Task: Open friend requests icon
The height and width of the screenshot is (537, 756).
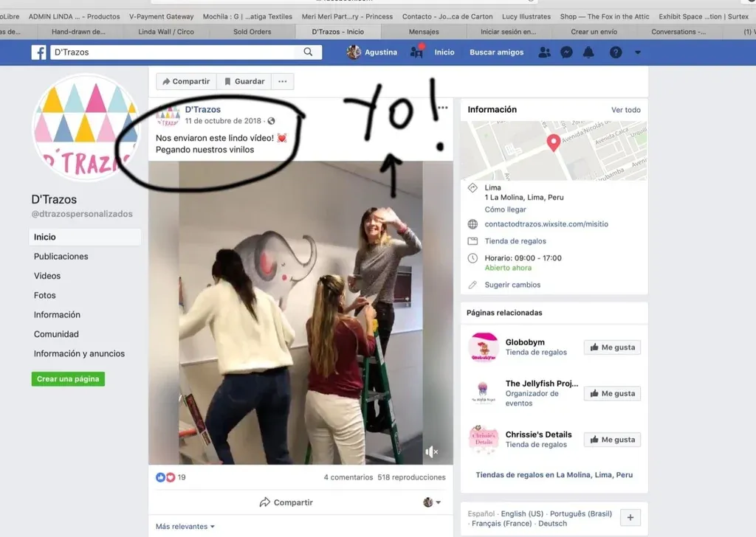Action: pos(544,52)
